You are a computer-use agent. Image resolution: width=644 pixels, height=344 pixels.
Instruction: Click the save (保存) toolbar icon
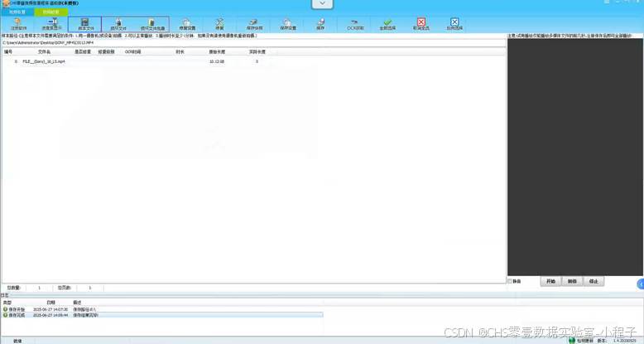click(x=320, y=24)
